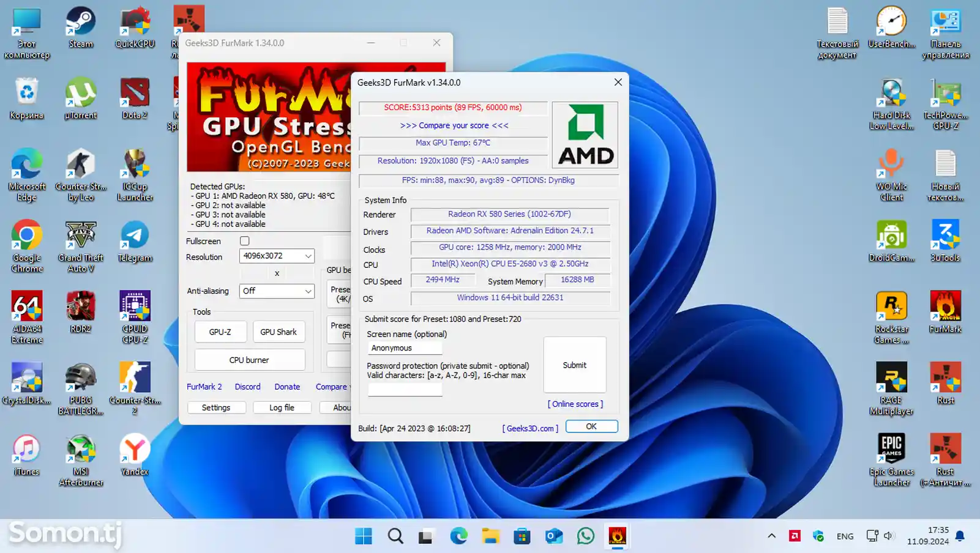This screenshot has width=980, height=553.
Task: Launch AIDA64 Extreme from the desktop
Action: 26,317
